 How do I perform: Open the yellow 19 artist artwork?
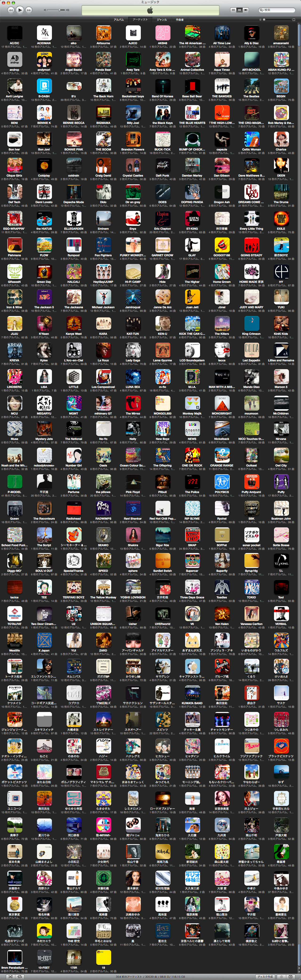tap(103, 958)
